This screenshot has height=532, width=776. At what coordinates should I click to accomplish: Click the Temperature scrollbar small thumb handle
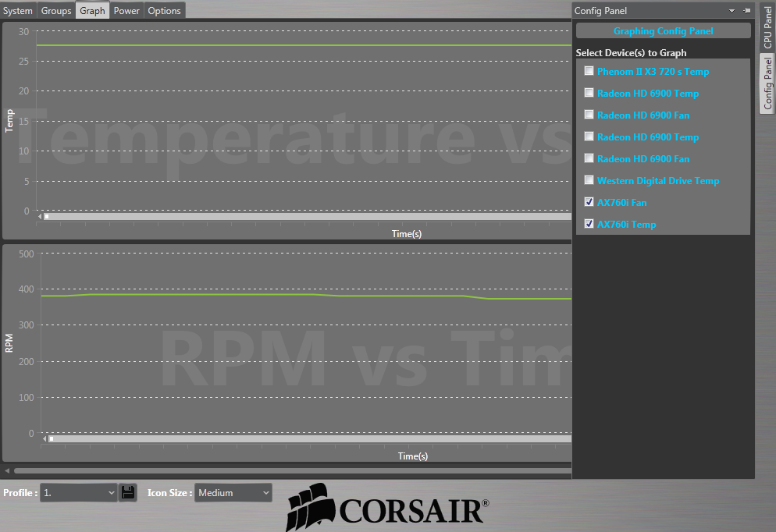point(47,217)
